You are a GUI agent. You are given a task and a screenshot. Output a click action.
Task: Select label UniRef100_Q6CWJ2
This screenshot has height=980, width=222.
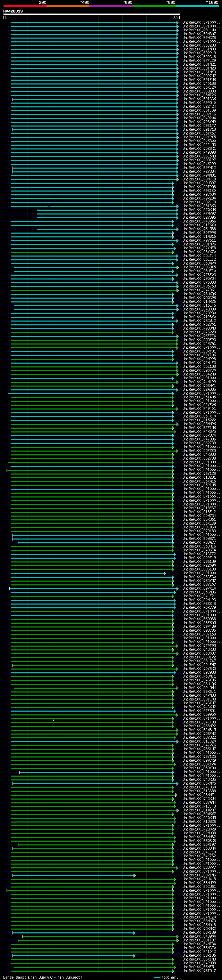click(199, 320)
